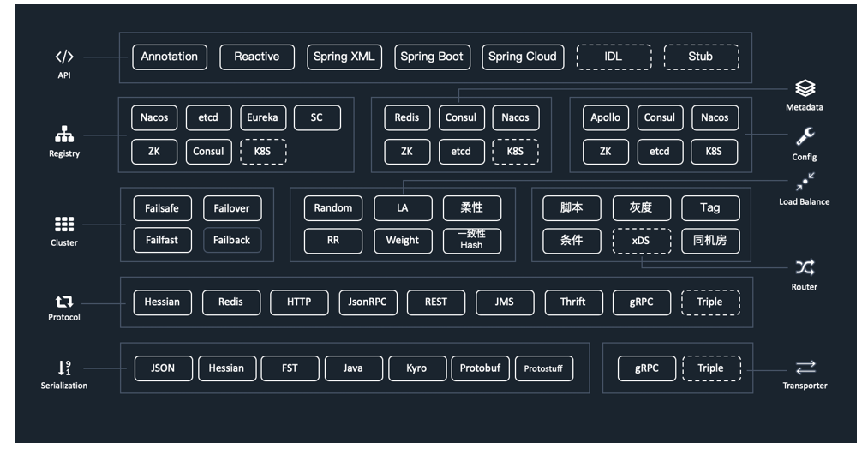The image size is (868, 449).
Task: Select the Spring XML box
Action: coord(344,57)
